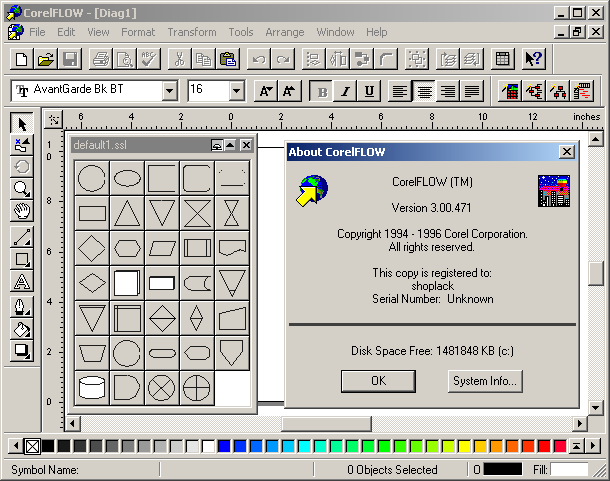Close the default1.ssl symbol palette

coord(246,145)
